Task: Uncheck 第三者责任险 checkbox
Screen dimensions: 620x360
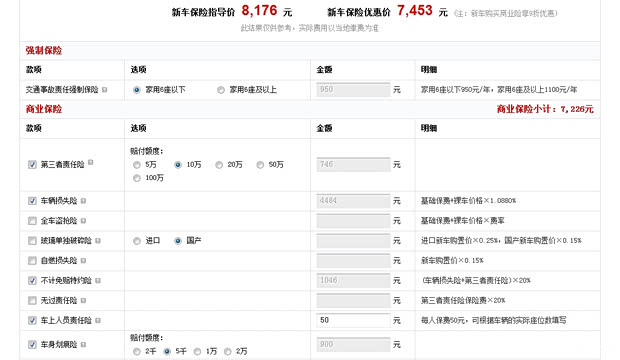Action: (32, 165)
